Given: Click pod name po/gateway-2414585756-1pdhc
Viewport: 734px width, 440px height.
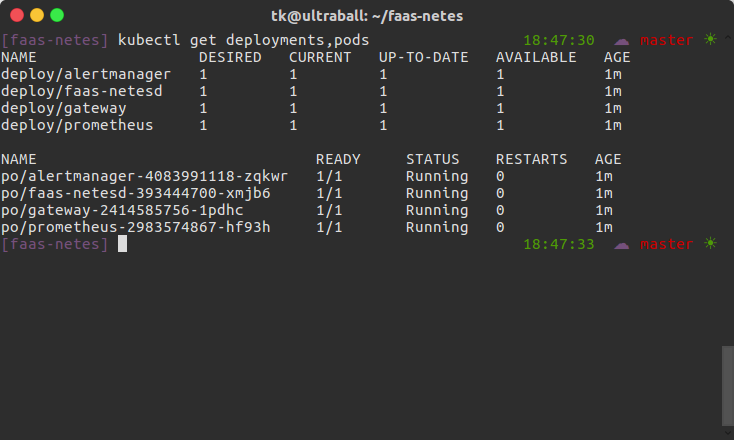Looking at the screenshot, I should [x=122, y=211].
